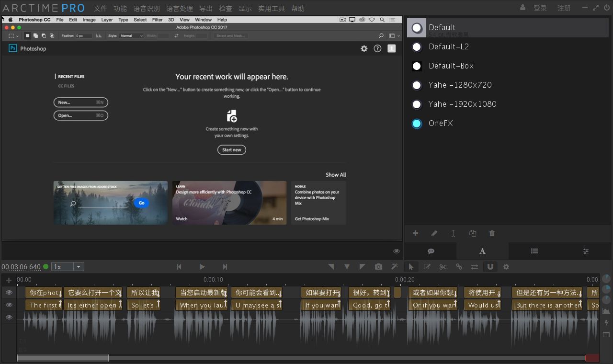Play the video
This screenshot has width=613, height=364.
point(202,267)
